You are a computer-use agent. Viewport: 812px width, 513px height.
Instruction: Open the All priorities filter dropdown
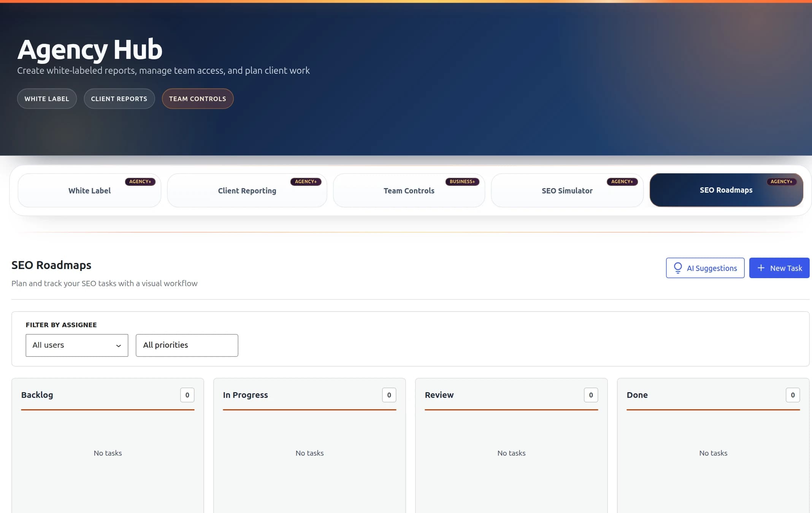coord(187,345)
